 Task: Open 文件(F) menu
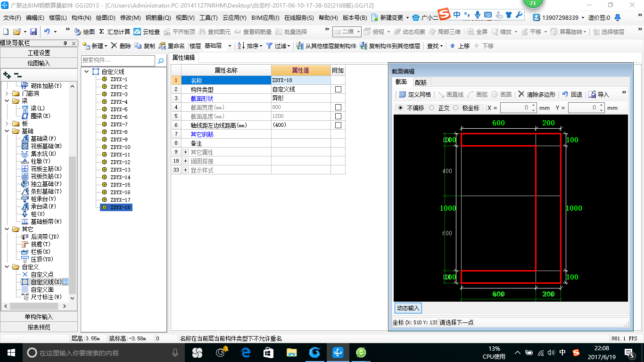tap(12, 18)
